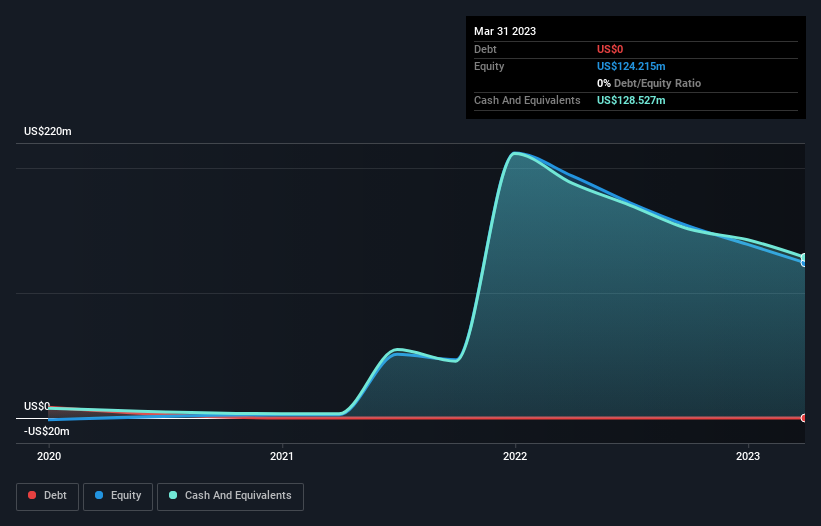Click the 0% Debt/Equity Ratio text
This screenshot has width=821, height=526.
pyautogui.click(x=649, y=83)
